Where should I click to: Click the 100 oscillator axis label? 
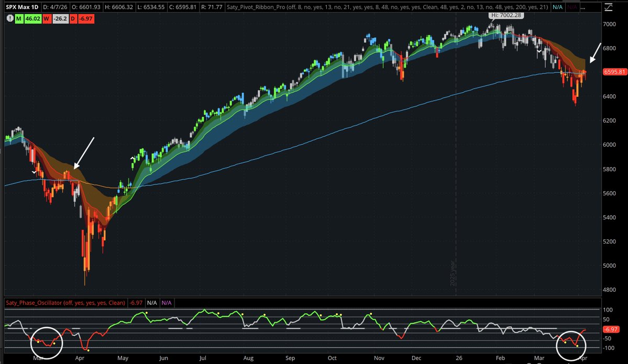pyautogui.click(x=608, y=310)
